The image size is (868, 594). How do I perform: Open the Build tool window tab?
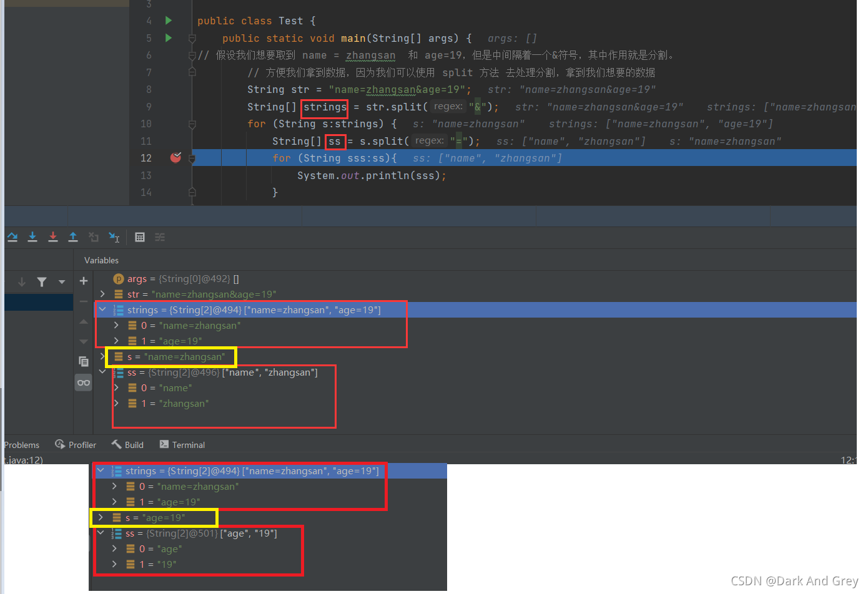[128, 445]
